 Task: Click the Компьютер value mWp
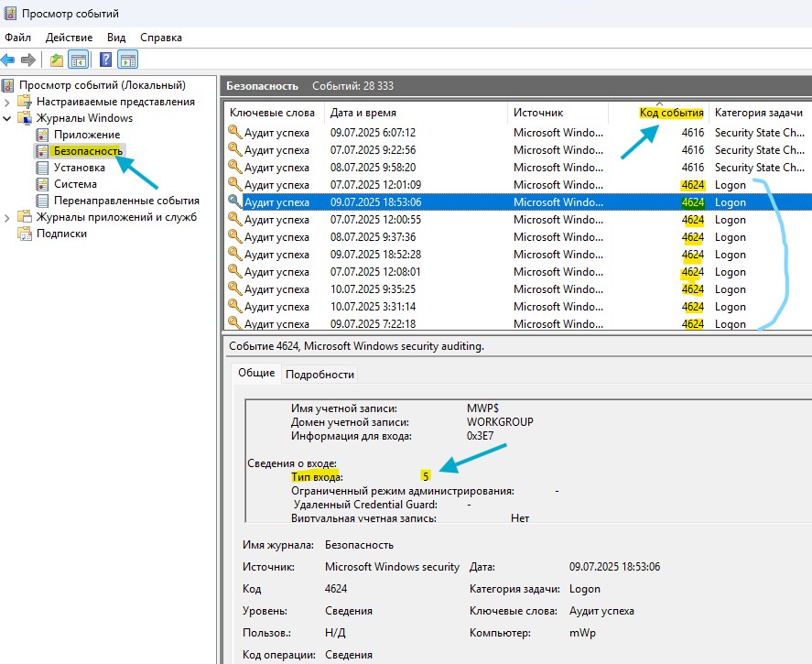[x=582, y=633]
